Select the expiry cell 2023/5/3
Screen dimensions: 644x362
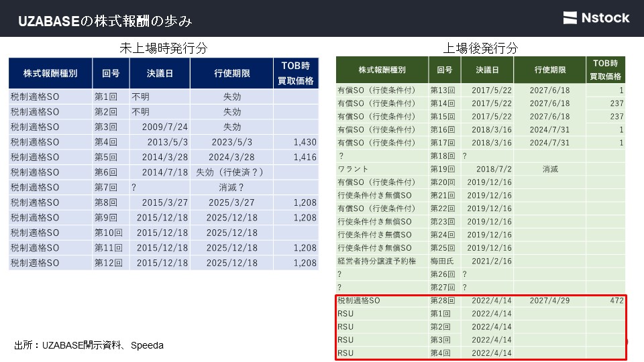(232, 142)
